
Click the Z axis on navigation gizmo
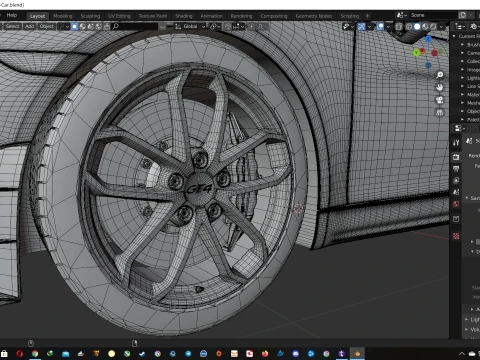tap(428, 39)
